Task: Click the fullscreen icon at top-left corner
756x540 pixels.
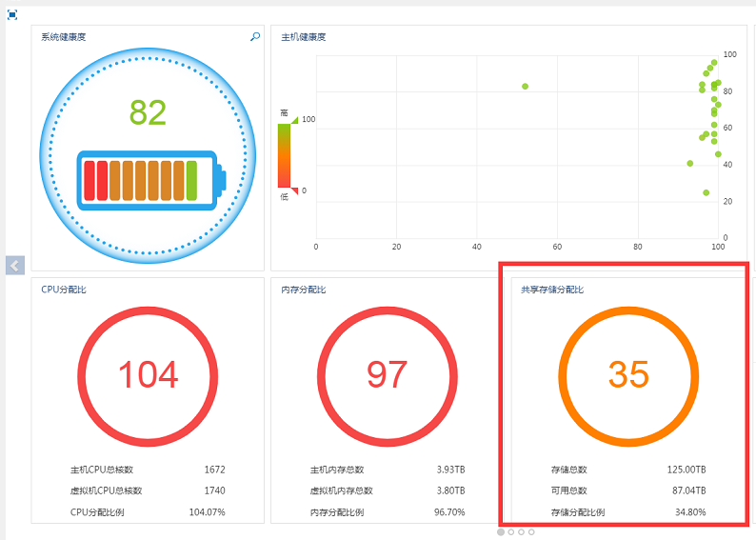Action: (x=12, y=15)
